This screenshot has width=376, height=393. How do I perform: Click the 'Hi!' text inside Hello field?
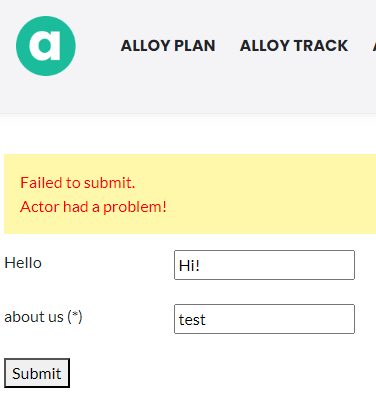189,266
